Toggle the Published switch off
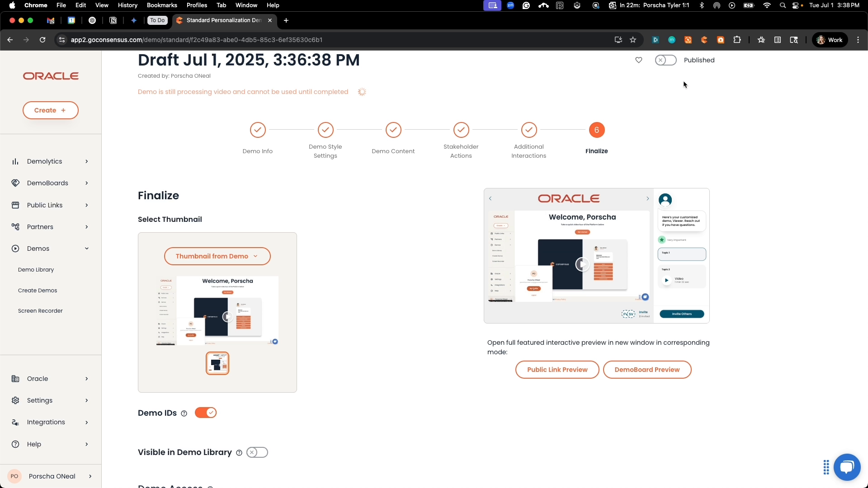Image resolution: width=868 pixels, height=488 pixels. 665,60
